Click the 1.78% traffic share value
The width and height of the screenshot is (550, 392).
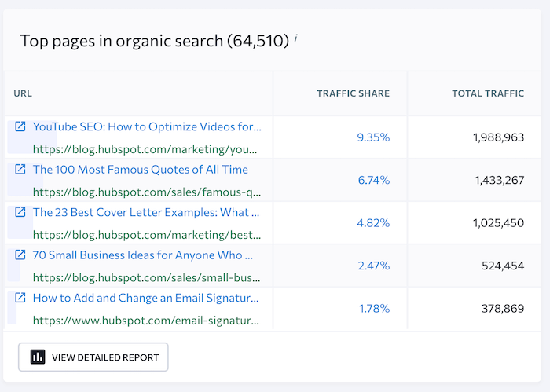(373, 308)
